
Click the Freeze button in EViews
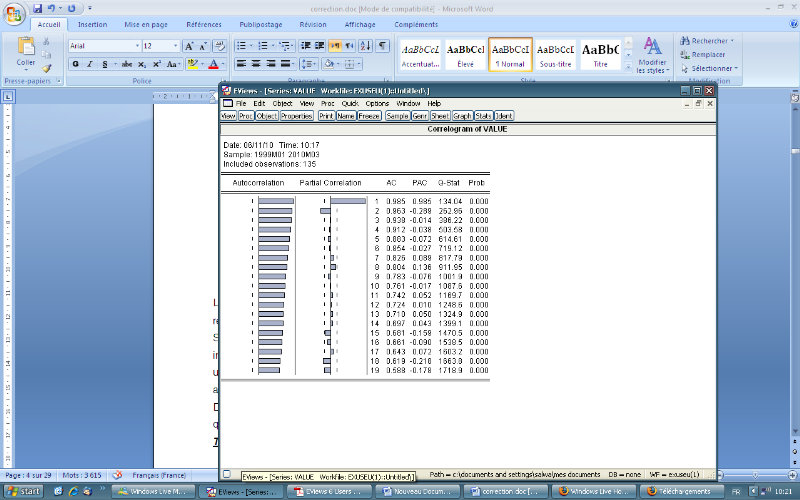click(370, 116)
